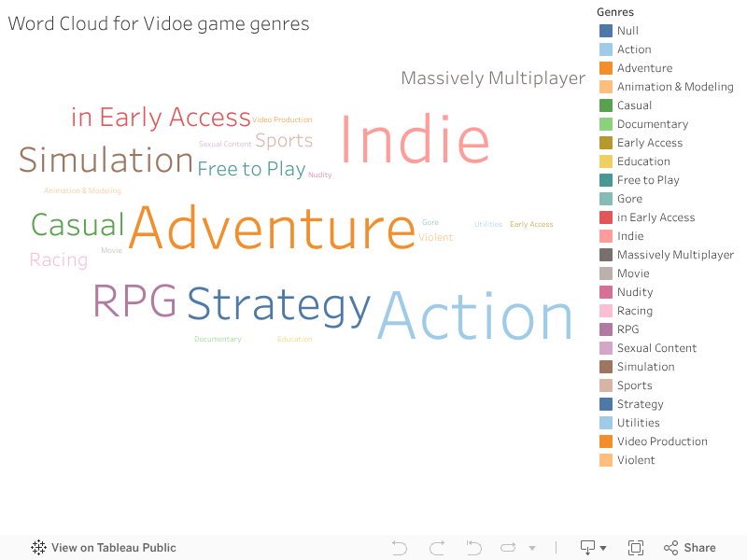747x560 pixels.
Task: Click the 'Casual' word in cloud
Action: tap(78, 224)
